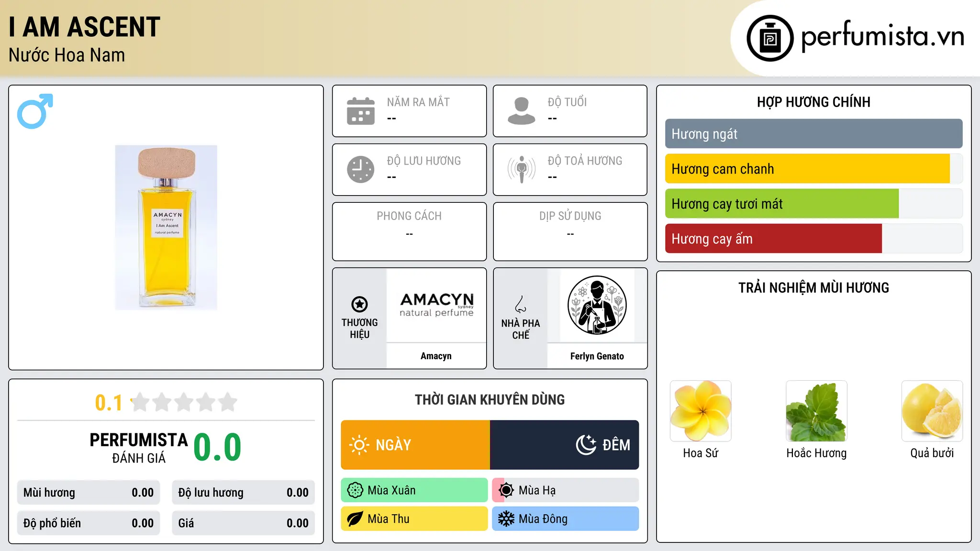This screenshot has height=551, width=980.
Task: Click the Phong cách info card
Action: click(410, 231)
